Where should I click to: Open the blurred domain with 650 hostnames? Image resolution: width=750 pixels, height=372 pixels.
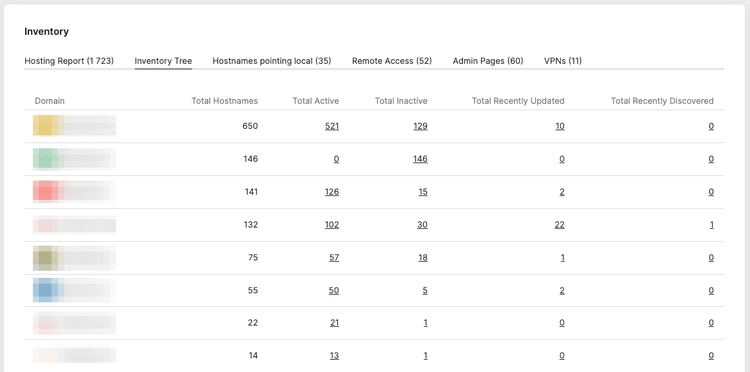(x=75, y=126)
